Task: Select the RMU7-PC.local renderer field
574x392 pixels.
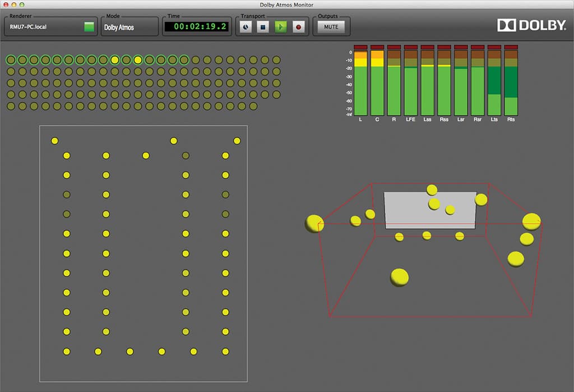Action: 51,27
